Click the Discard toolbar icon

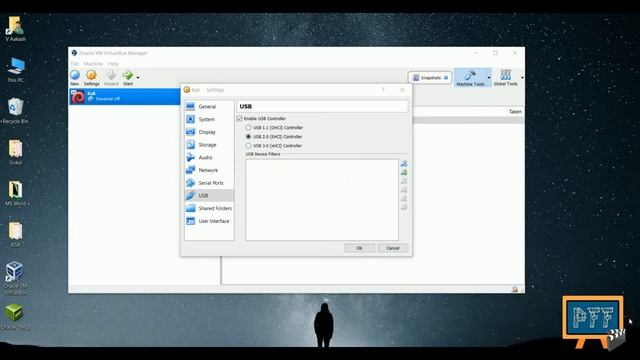point(111,77)
